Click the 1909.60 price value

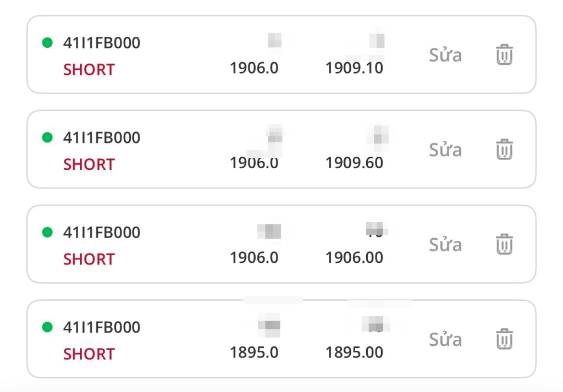point(354,163)
